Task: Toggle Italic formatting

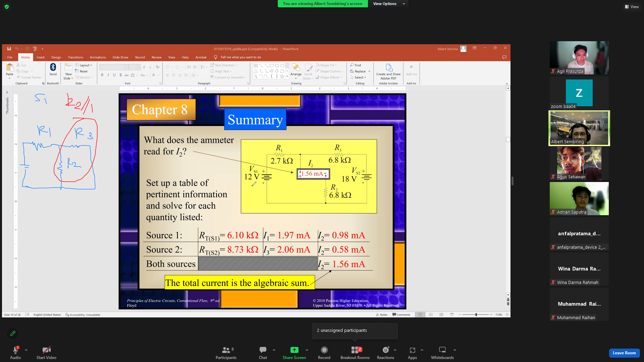Action: [x=108, y=75]
